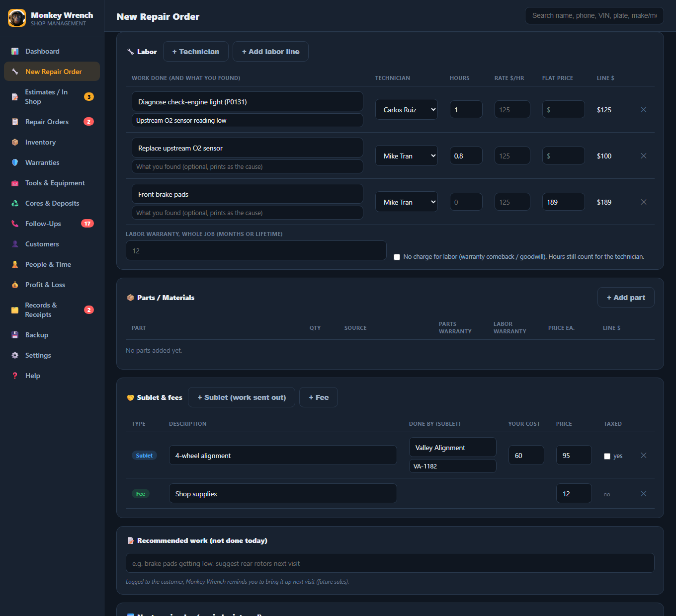This screenshot has height=616, width=676.
Task: Click the labor warranty months field
Action: tap(256, 251)
